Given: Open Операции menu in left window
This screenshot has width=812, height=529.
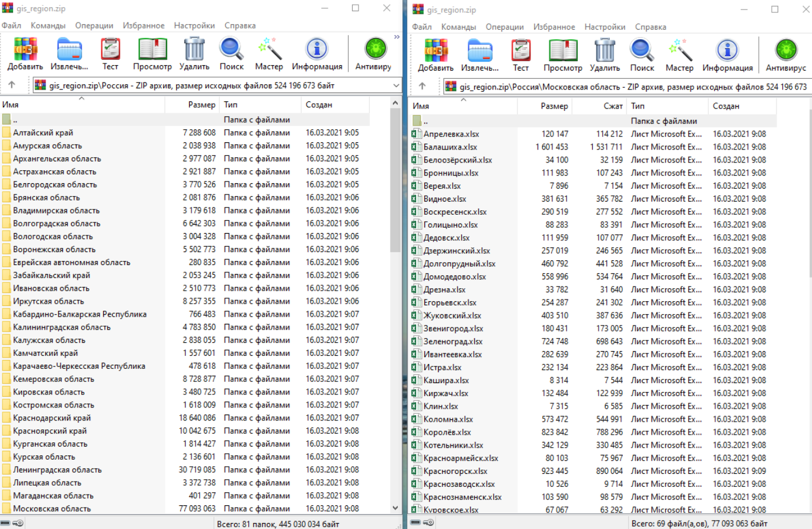Looking at the screenshot, I should [x=94, y=26].
